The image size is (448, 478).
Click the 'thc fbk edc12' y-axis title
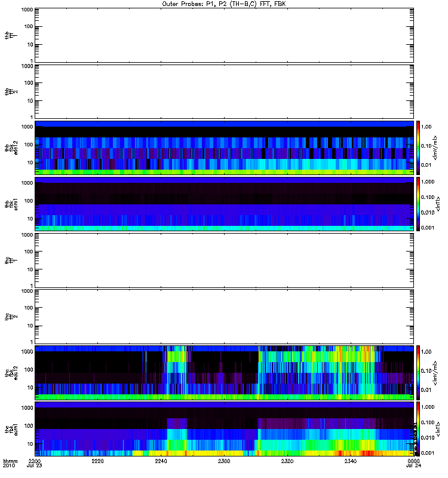(11, 372)
